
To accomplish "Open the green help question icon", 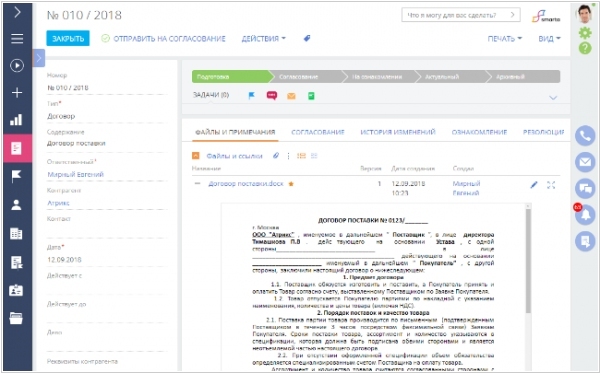I will click(x=585, y=48).
